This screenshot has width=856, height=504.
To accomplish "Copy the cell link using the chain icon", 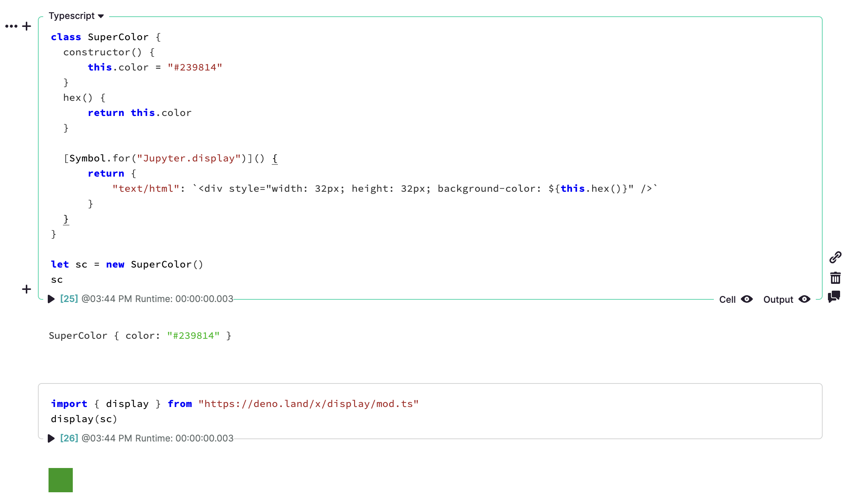I will click(835, 257).
